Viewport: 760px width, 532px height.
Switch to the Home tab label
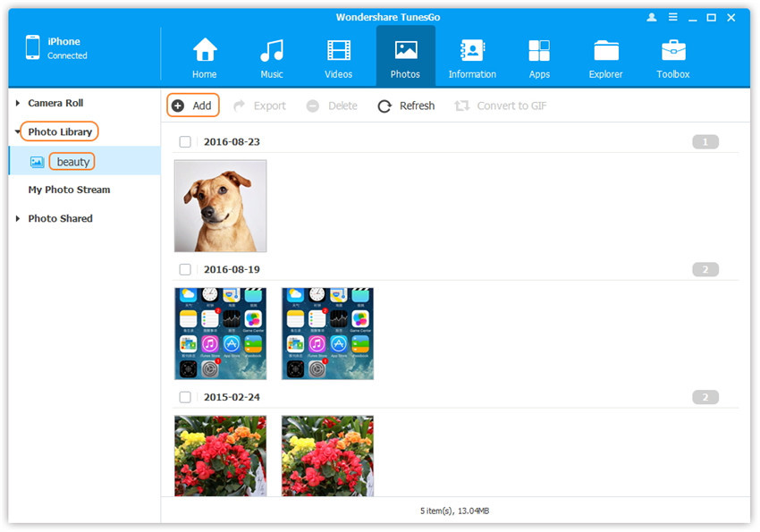205,74
